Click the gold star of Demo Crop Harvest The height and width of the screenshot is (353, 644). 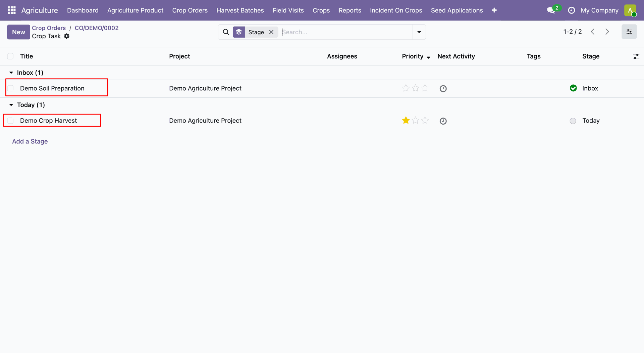tap(406, 121)
